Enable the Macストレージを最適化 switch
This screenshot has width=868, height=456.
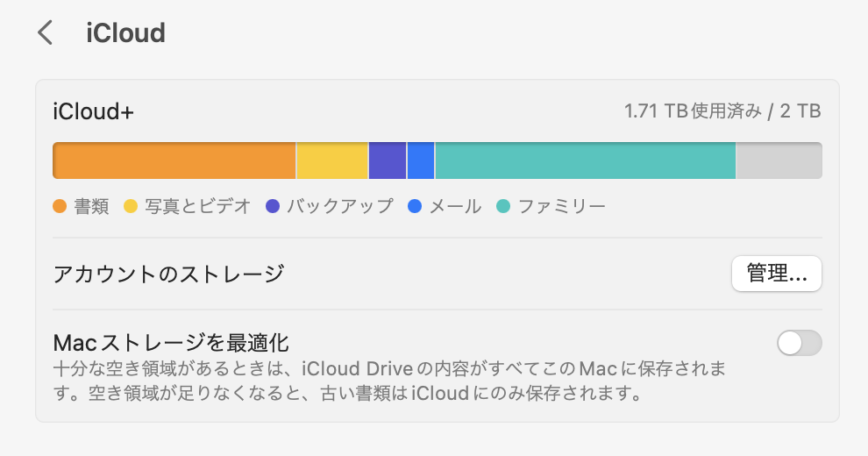[x=799, y=343]
